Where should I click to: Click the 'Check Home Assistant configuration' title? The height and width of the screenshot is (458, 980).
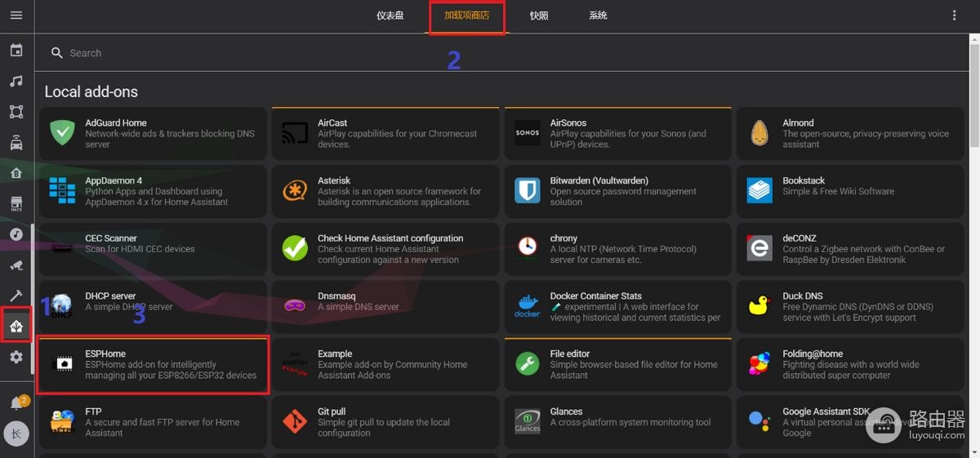pos(390,238)
